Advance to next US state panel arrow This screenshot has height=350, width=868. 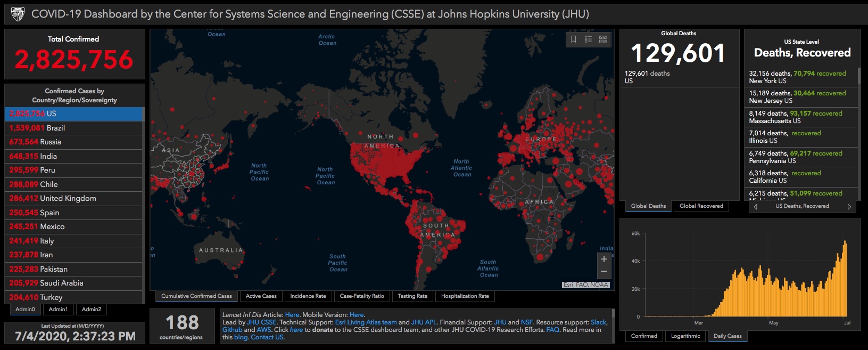(849, 207)
